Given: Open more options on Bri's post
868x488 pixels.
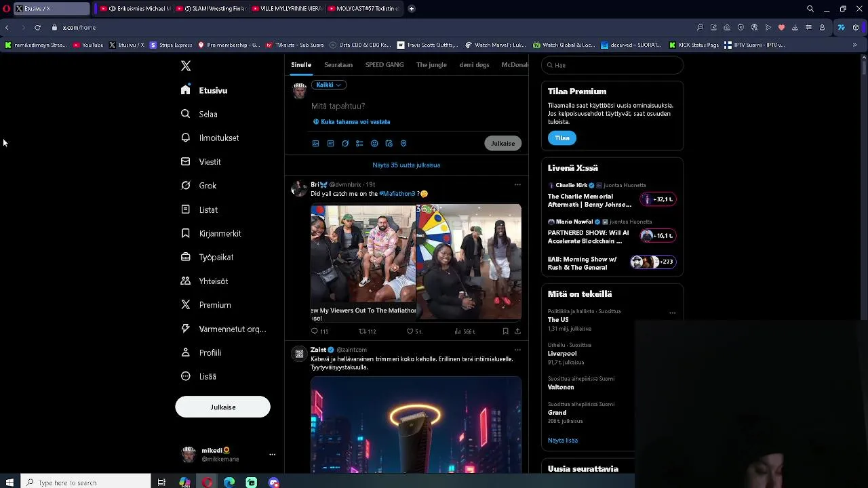Looking at the screenshot, I should [517, 184].
